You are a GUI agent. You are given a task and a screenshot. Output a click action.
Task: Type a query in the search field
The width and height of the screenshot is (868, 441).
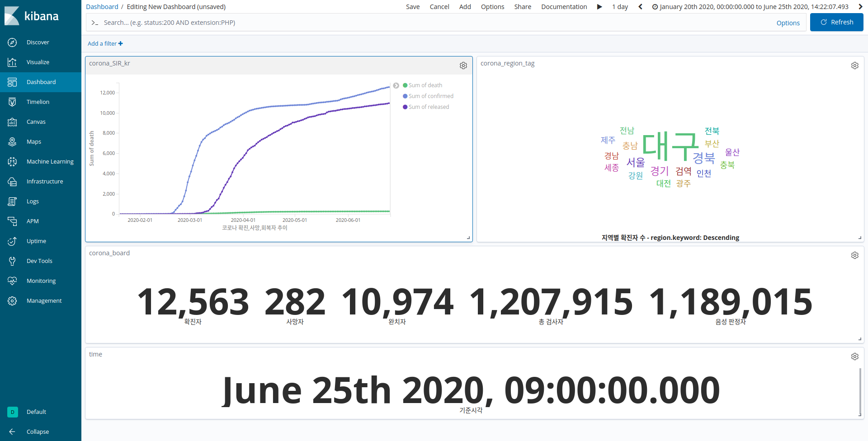tap(316, 22)
